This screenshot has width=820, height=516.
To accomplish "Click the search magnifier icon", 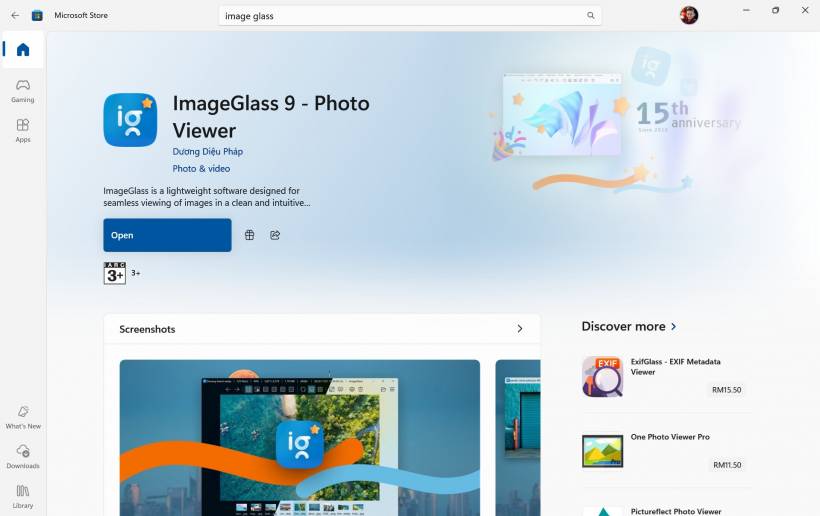I will click(590, 16).
